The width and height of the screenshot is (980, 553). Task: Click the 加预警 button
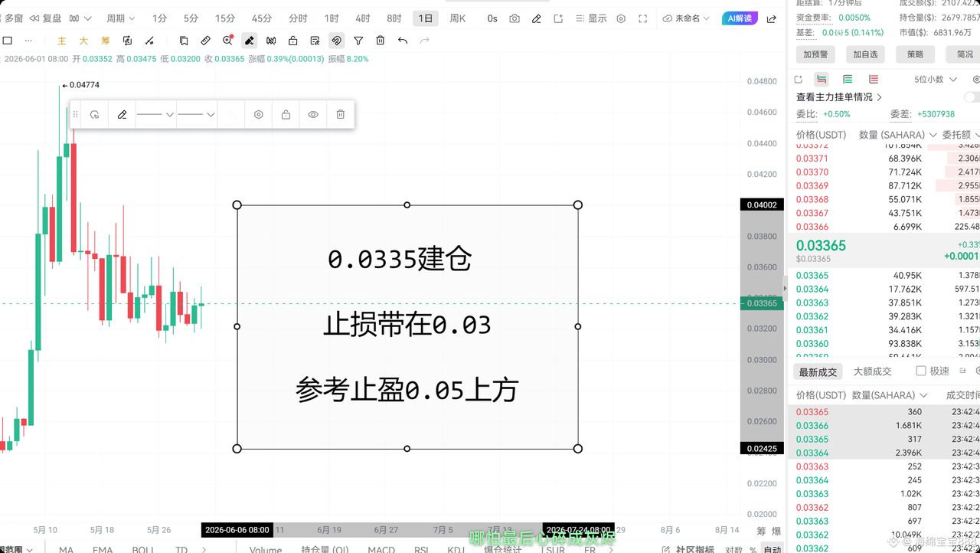pyautogui.click(x=815, y=54)
